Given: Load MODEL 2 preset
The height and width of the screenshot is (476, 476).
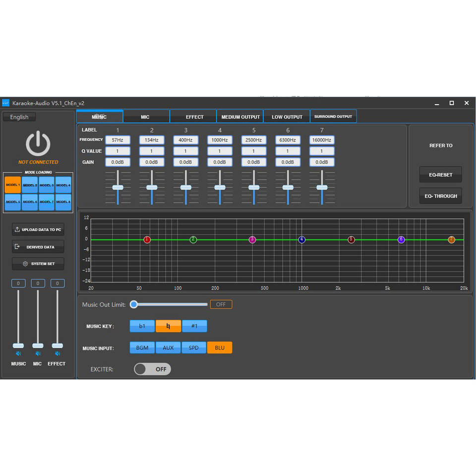Looking at the screenshot, I should point(30,185).
